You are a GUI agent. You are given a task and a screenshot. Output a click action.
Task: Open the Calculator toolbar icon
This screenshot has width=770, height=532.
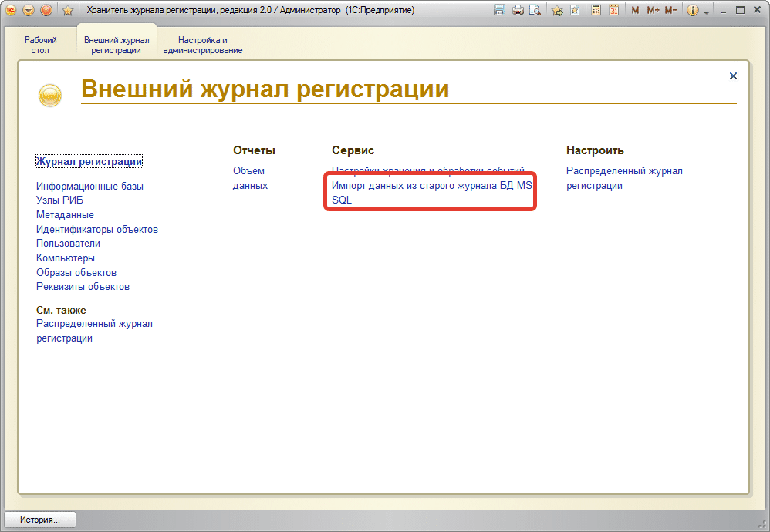pyautogui.click(x=595, y=10)
